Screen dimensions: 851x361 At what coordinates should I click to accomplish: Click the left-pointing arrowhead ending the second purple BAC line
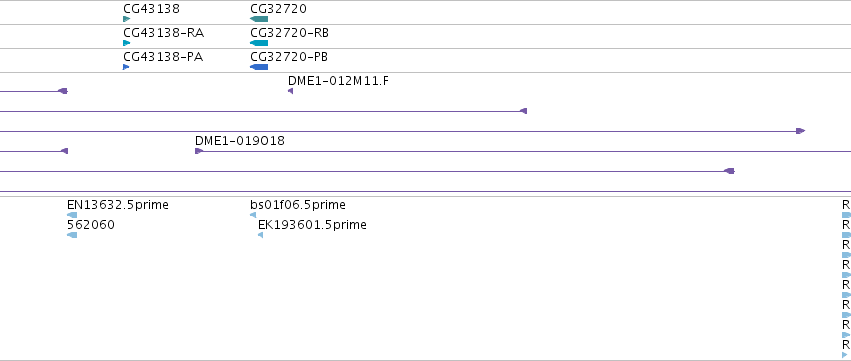[523, 111]
